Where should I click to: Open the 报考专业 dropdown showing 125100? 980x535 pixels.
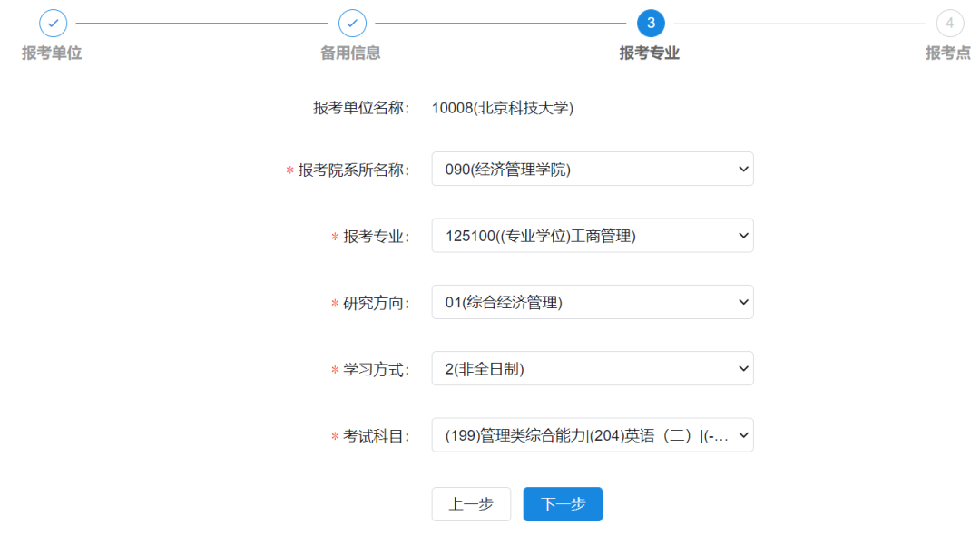(593, 236)
